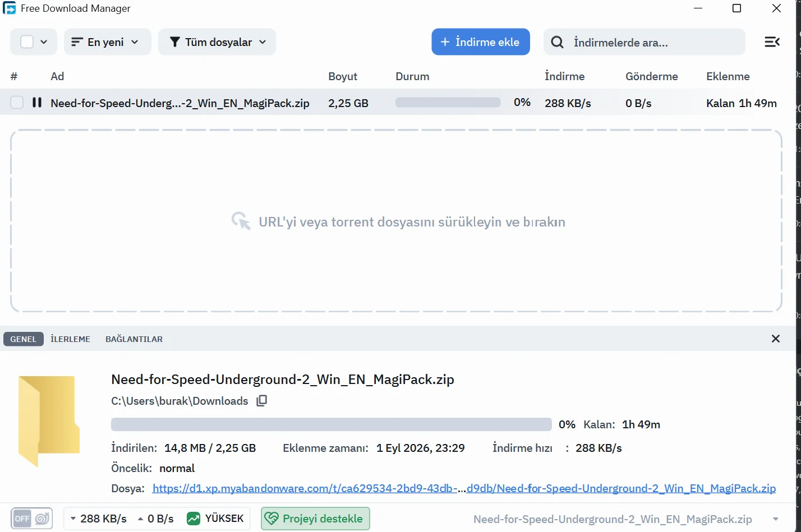Sort by the İndirme column header

[x=564, y=76]
